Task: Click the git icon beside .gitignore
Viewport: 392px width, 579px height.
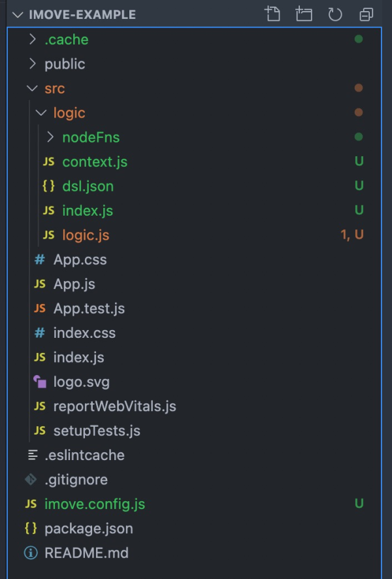Action: tap(31, 480)
